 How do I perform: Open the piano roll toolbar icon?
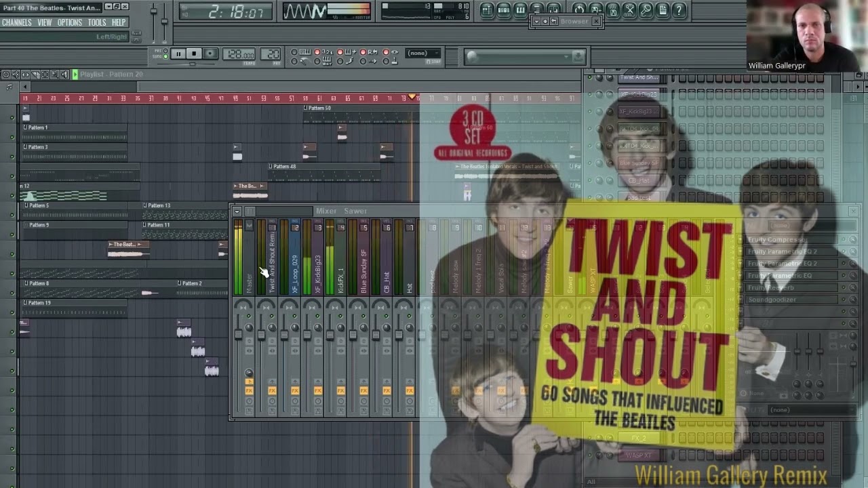pyautogui.click(x=521, y=9)
